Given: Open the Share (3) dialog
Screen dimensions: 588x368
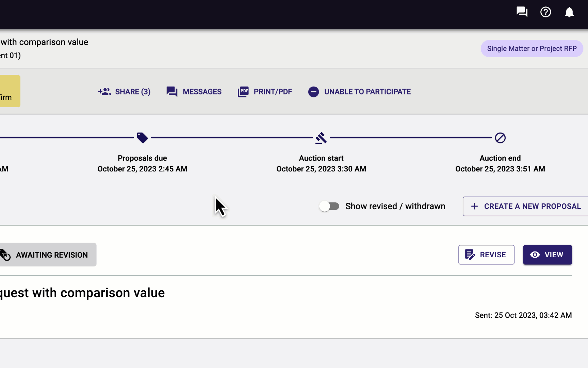Looking at the screenshot, I should pos(124,92).
